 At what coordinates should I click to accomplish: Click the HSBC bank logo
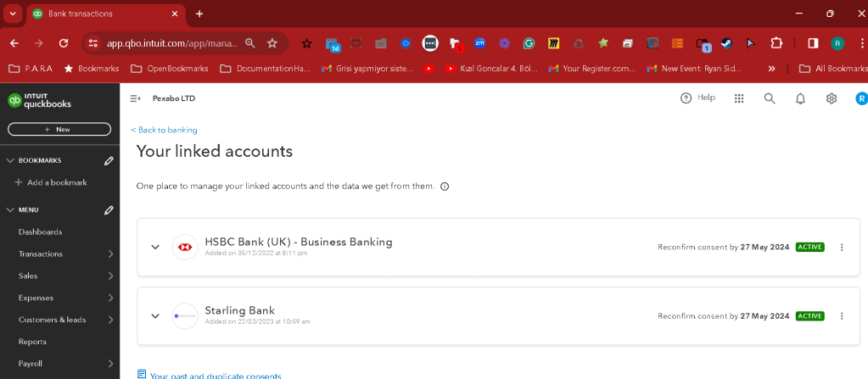pyautogui.click(x=185, y=248)
